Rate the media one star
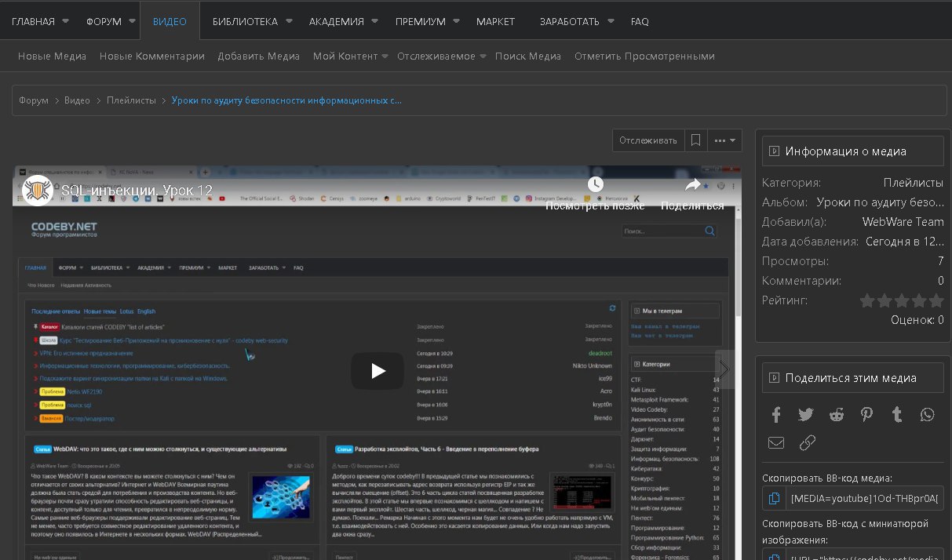952x560 pixels. [867, 300]
